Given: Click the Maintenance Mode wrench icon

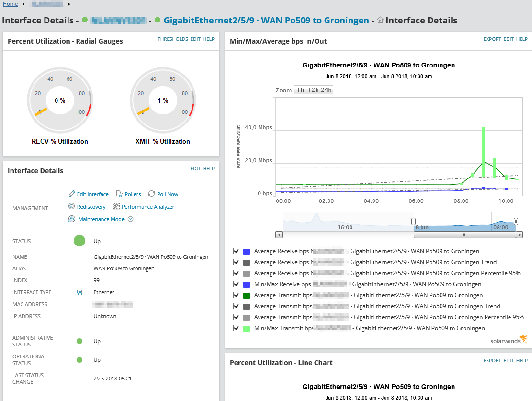Looking at the screenshot, I should coord(72,219).
